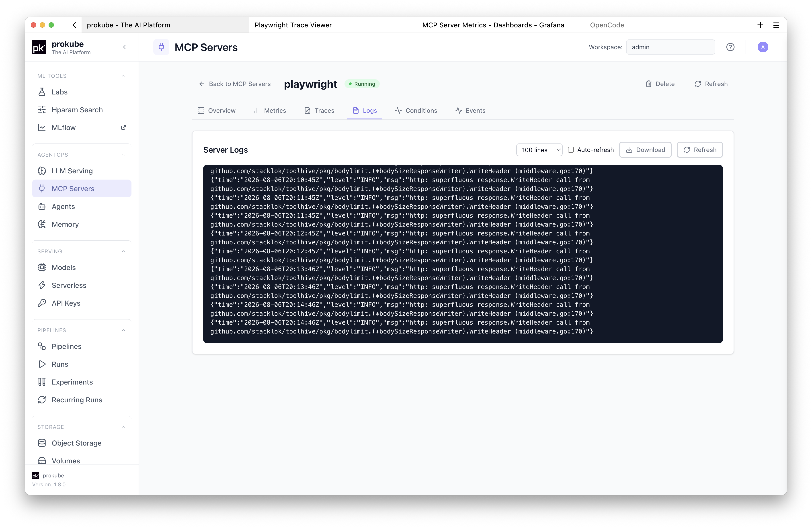
Task: Refresh the playwright server page
Action: [711, 84]
